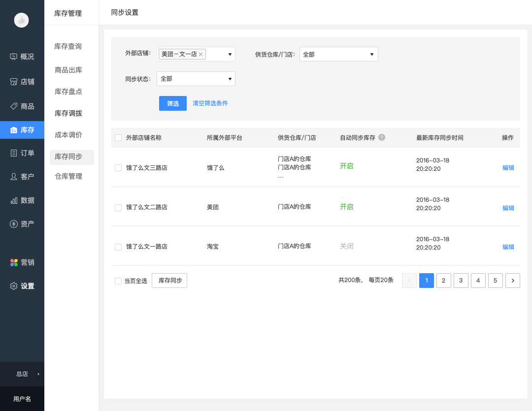Open 仓库管理 in the submenu

pyautogui.click(x=68, y=176)
